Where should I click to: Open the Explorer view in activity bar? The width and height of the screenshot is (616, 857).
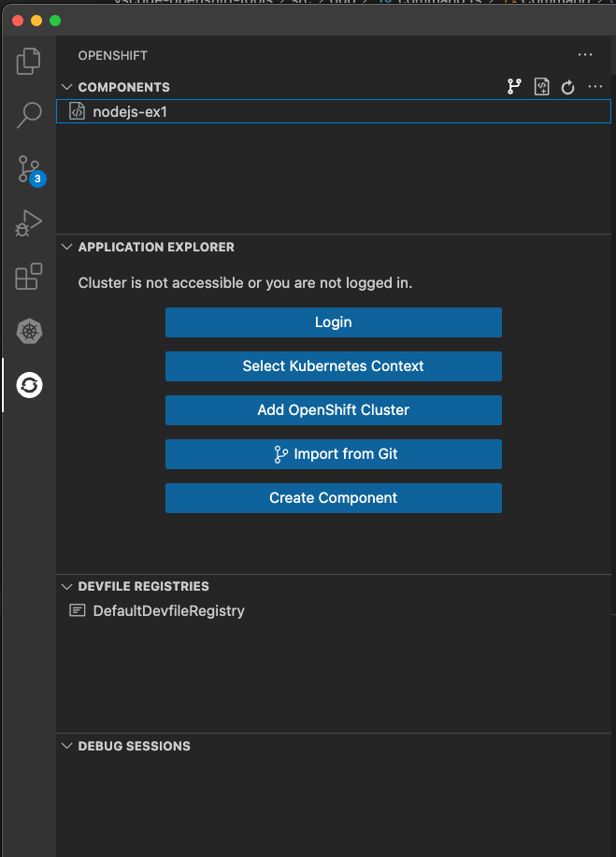(x=28, y=61)
